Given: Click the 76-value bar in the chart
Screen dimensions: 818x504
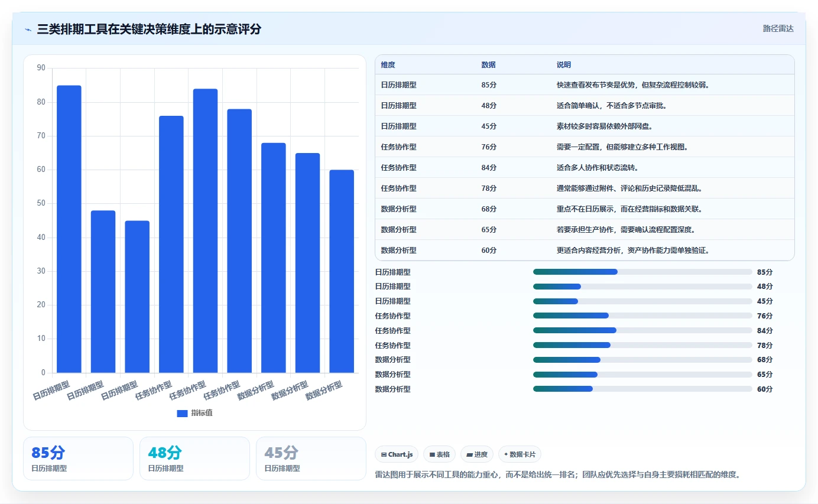Looking at the screenshot, I should (x=171, y=245).
